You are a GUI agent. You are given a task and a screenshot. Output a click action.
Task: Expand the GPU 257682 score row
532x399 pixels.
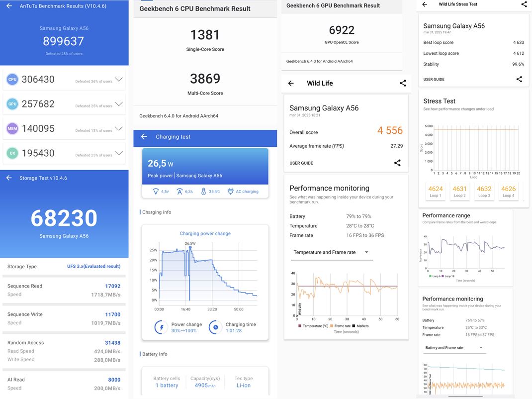[x=119, y=104]
